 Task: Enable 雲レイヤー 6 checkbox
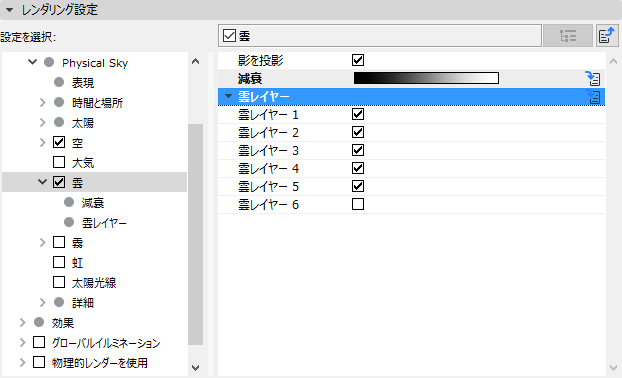coord(358,204)
